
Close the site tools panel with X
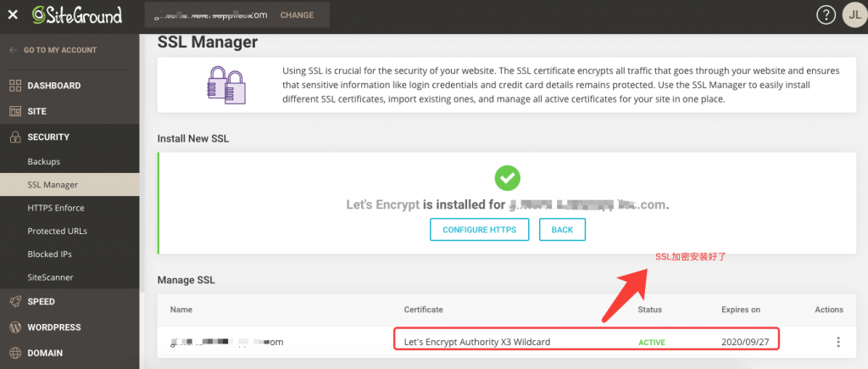(x=13, y=15)
